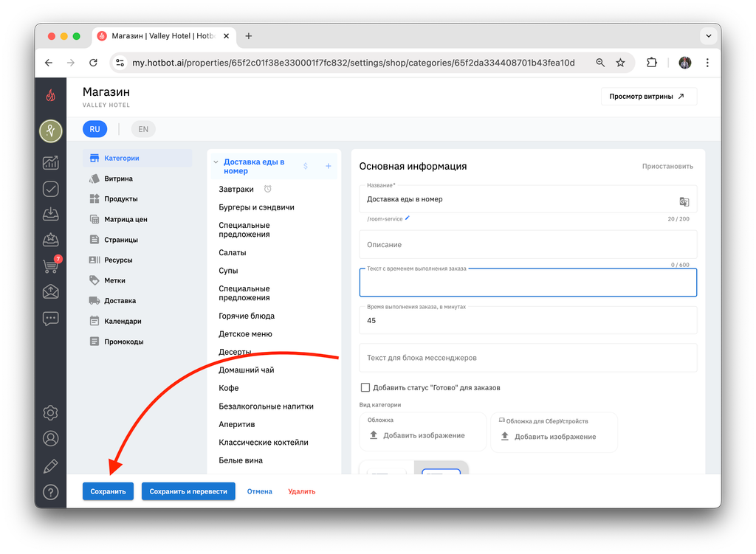Click the clock icon next to Завтраки

coord(267,189)
